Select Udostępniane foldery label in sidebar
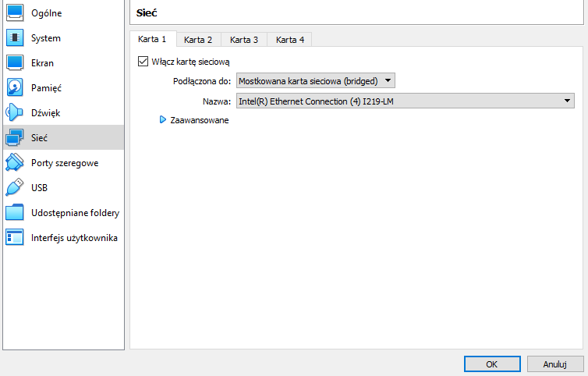This screenshot has width=588, height=376. point(76,213)
